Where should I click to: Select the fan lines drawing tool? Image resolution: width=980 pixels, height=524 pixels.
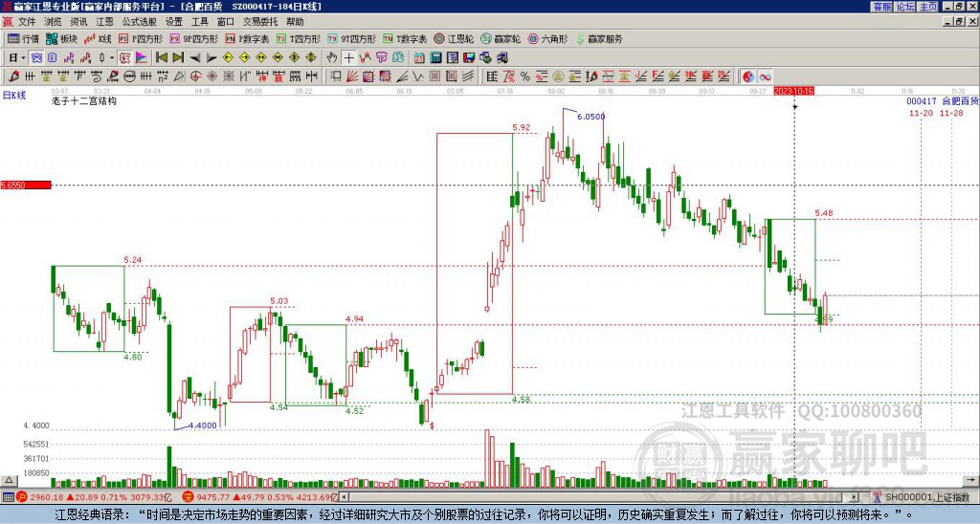pyautogui.click(x=352, y=76)
